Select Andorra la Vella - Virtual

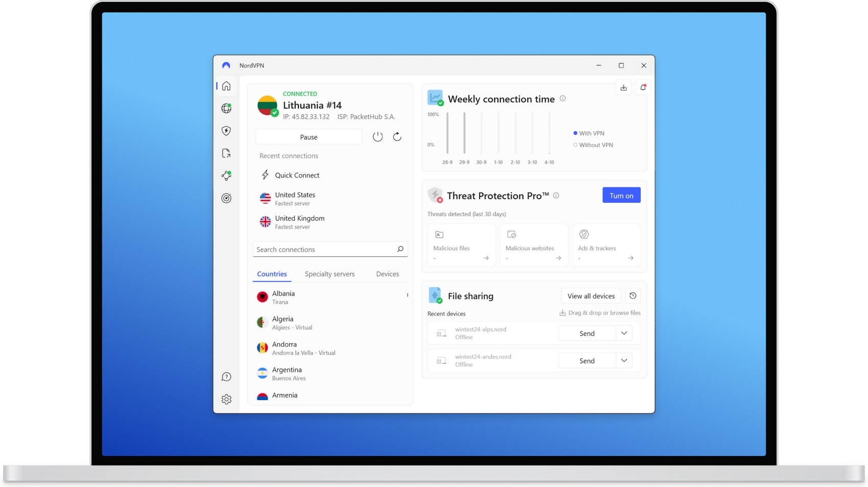pyautogui.click(x=329, y=348)
